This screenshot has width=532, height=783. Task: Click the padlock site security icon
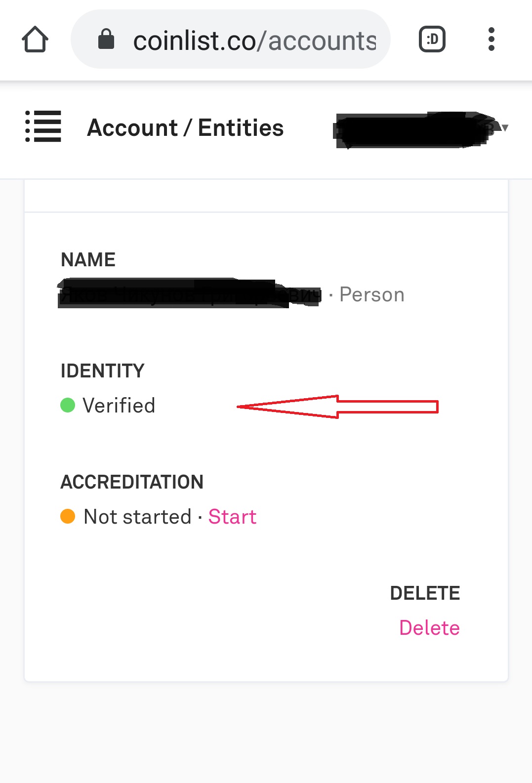click(x=106, y=39)
